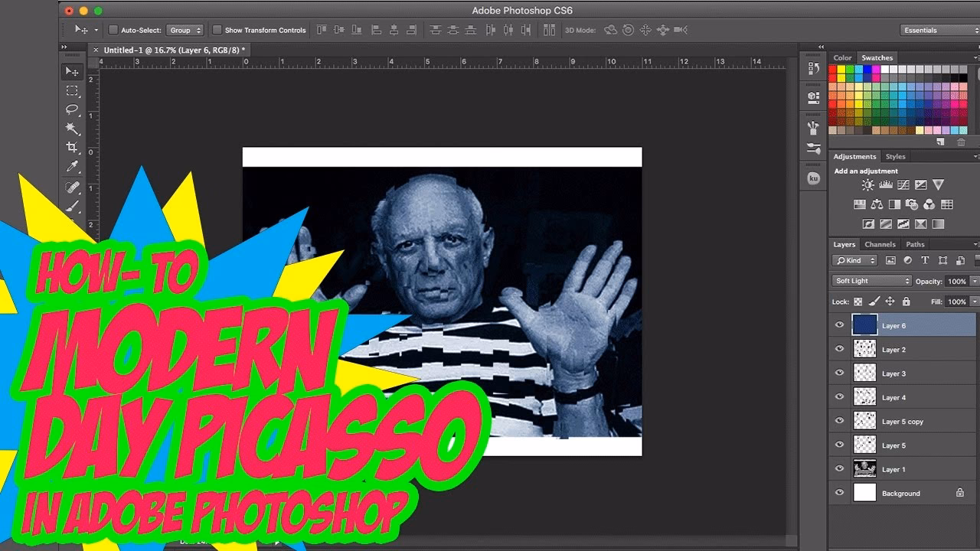Toggle Show Transform Controls in options bar

(218, 30)
